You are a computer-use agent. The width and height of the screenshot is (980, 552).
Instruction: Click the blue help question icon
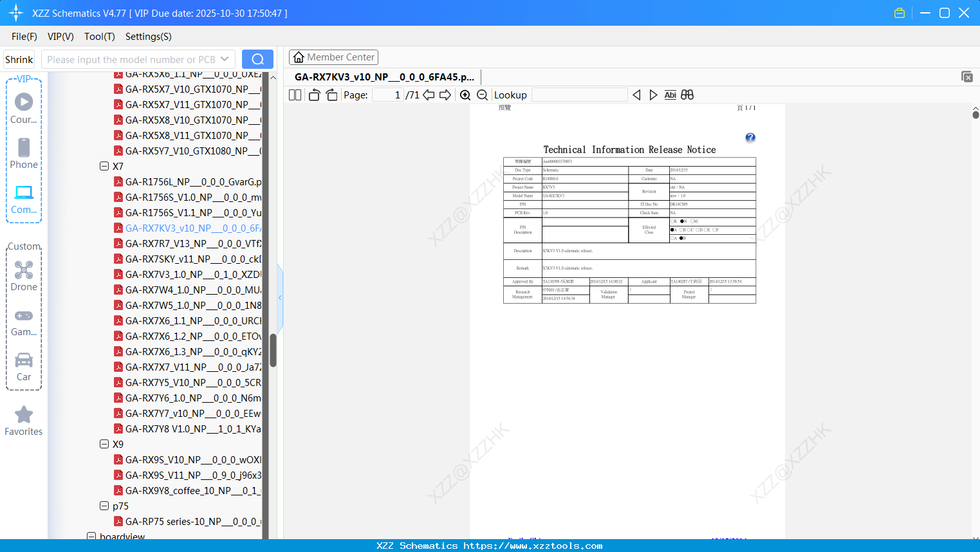[750, 138]
